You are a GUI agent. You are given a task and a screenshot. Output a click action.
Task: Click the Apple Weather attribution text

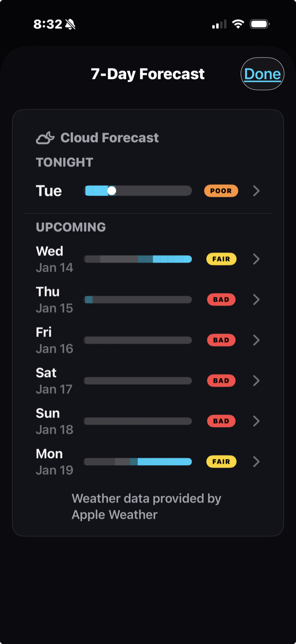point(146,506)
